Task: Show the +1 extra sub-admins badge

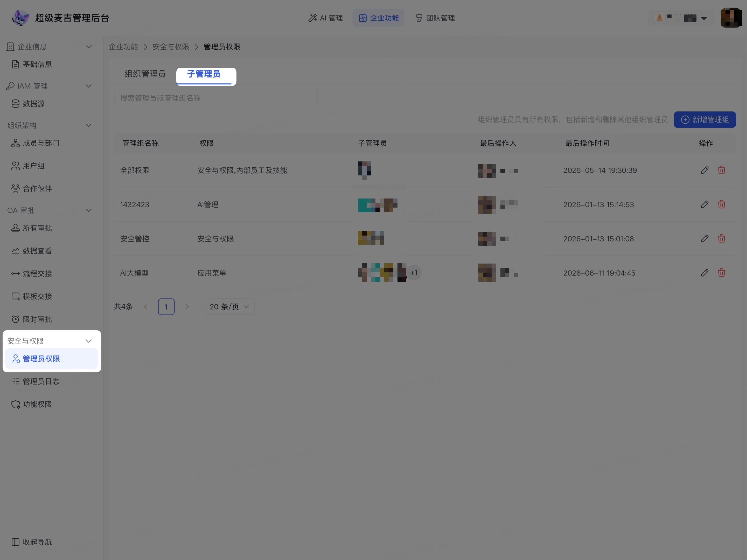Action: point(414,273)
